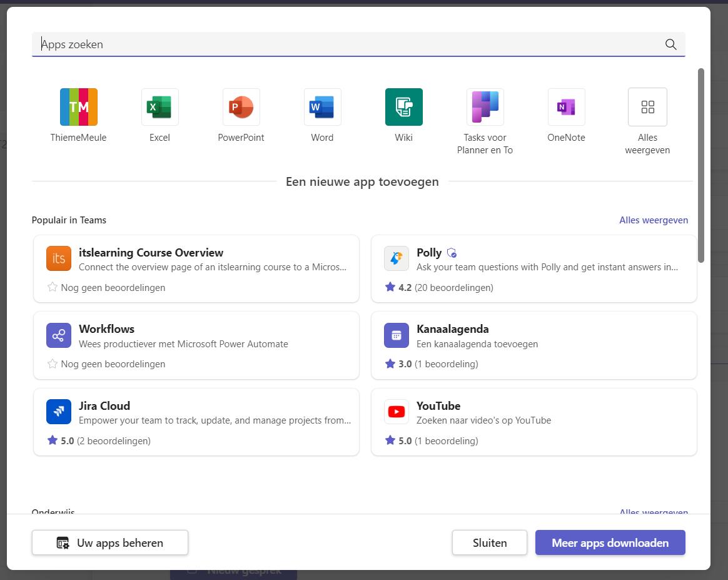
Task: Click the manage apps icon in Uw apps beheren
Action: pos(63,543)
